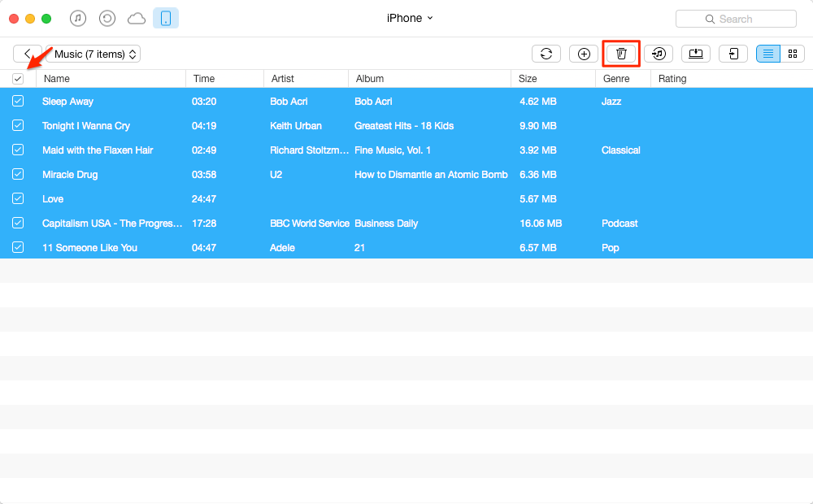Image resolution: width=813 pixels, height=504 pixels.
Task: Click the Love track name
Action: 53,199
